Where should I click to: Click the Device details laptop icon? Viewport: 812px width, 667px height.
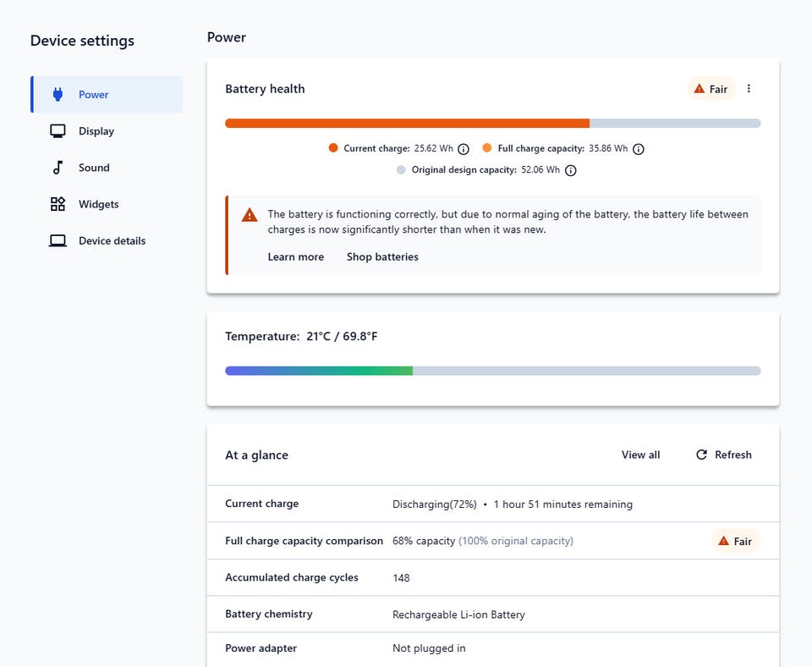coord(58,240)
